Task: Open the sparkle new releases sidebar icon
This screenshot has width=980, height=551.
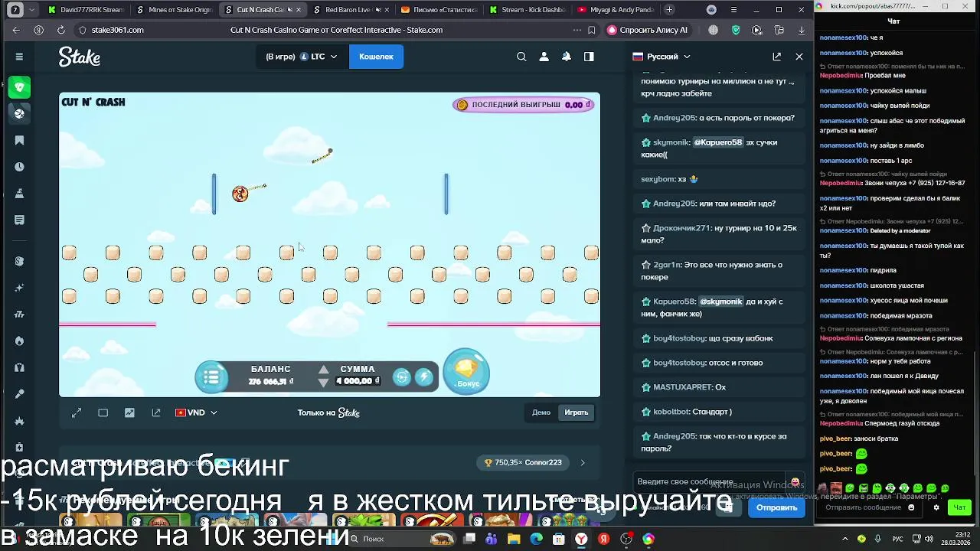Action: tap(19, 288)
